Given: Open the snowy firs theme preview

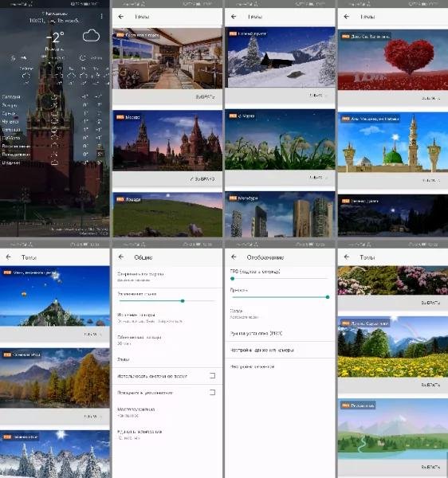Looking at the screenshot, I should point(55,454).
